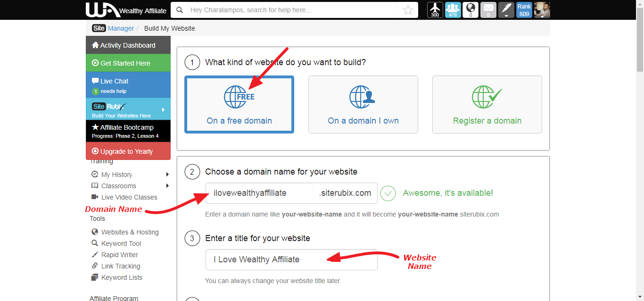This screenshot has width=644, height=301.
Task: Click the domain name input field
Action: (x=259, y=193)
